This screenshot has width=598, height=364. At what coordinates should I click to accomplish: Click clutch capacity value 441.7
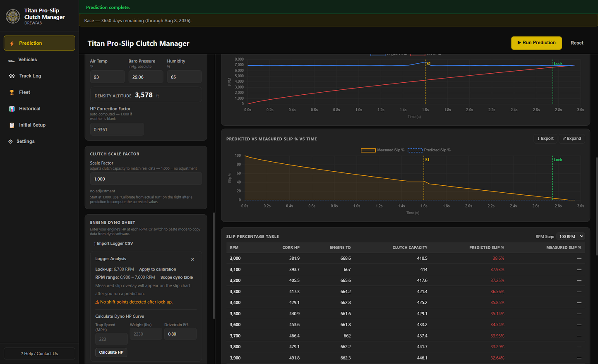tap(422, 347)
